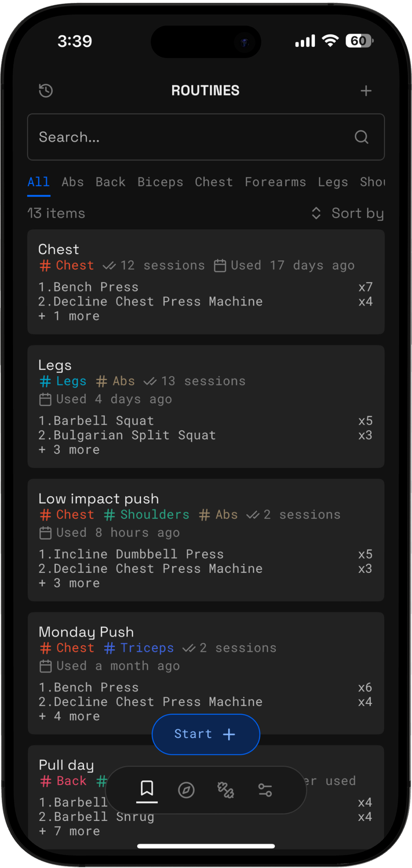Tap the Sort by up-down arrows icon

coord(316,213)
